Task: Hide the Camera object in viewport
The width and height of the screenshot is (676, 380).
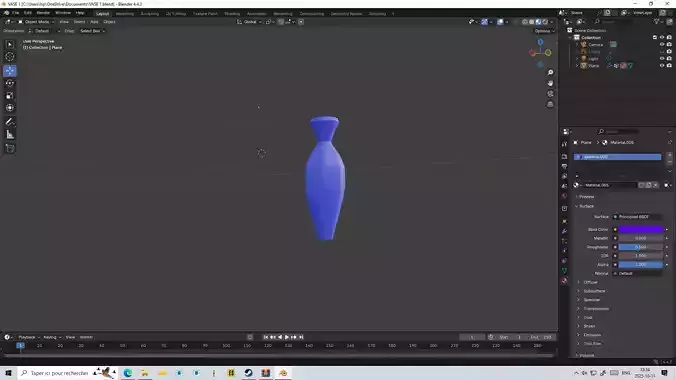Action: pos(662,44)
